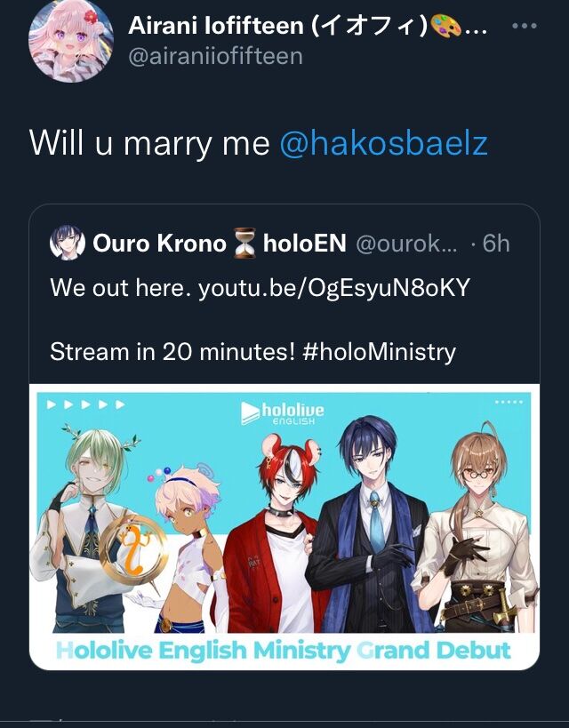Click the @airaniiofifteen handle

coord(215,56)
